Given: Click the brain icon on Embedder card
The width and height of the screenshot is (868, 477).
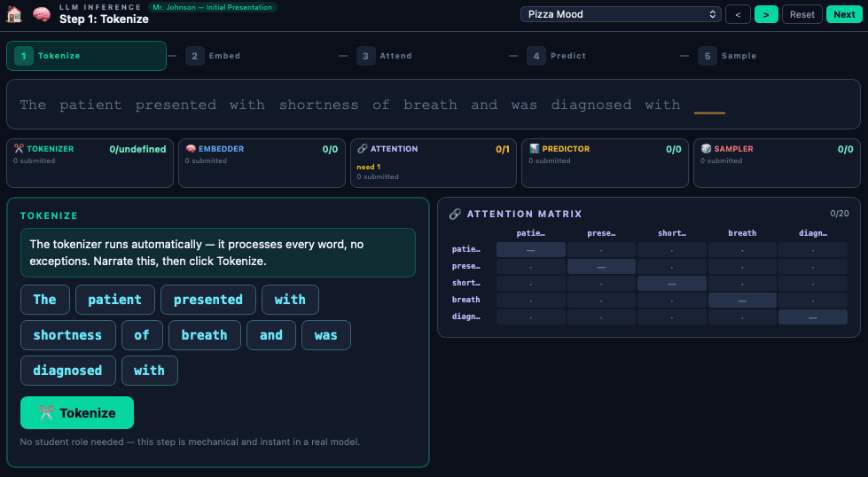Looking at the screenshot, I should 191,148.
